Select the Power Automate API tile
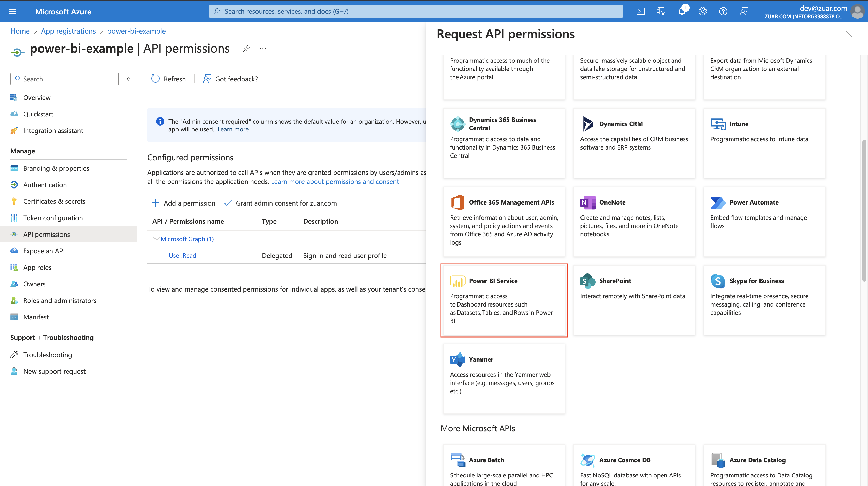The image size is (868, 486). (x=765, y=222)
